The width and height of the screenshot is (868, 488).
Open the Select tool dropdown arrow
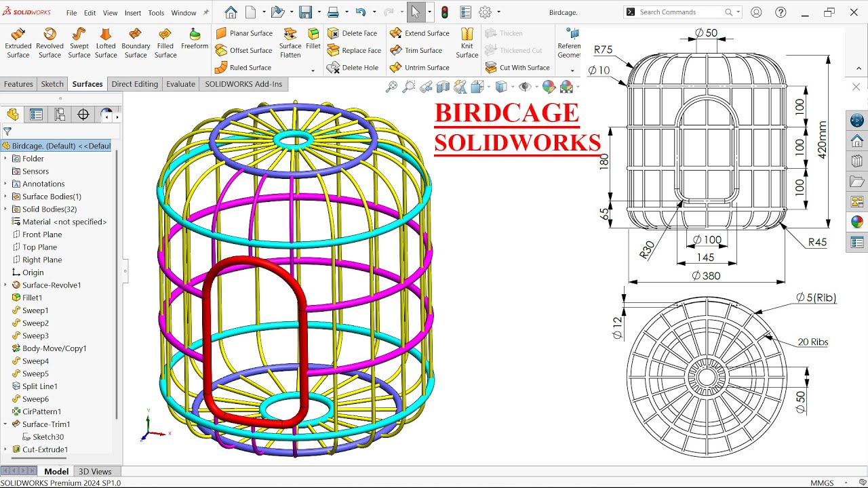point(429,12)
